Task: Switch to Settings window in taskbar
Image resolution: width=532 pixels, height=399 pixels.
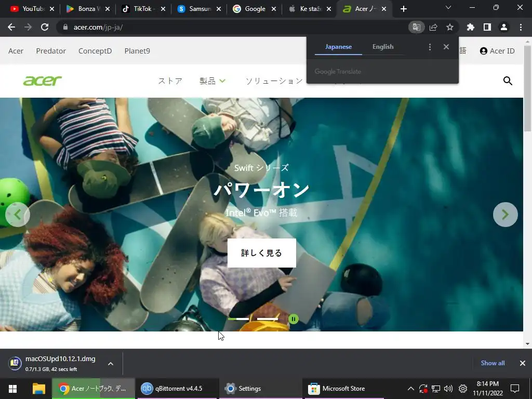Action: tap(260, 389)
